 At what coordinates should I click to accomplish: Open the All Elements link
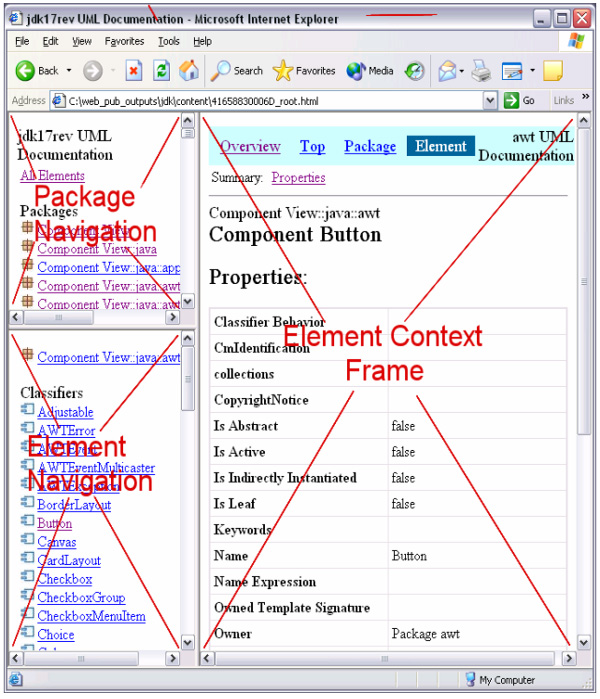click(x=52, y=176)
